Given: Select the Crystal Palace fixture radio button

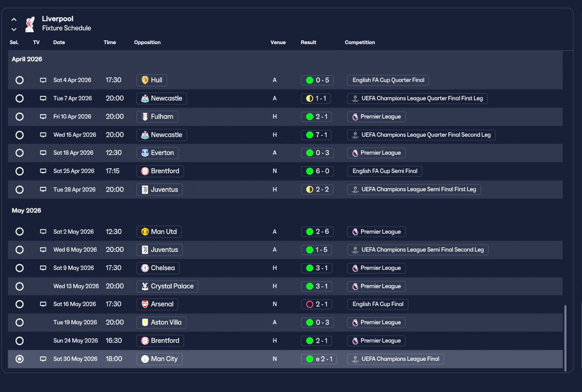Looking at the screenshot, I should click(x=20, y=286).
